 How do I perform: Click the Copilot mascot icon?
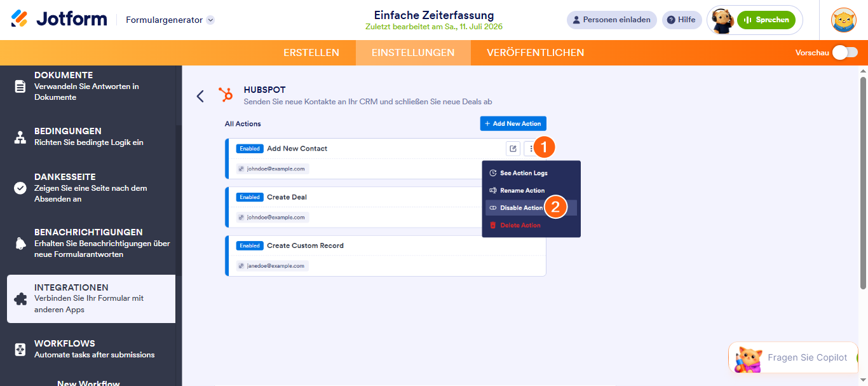point(749,359)
